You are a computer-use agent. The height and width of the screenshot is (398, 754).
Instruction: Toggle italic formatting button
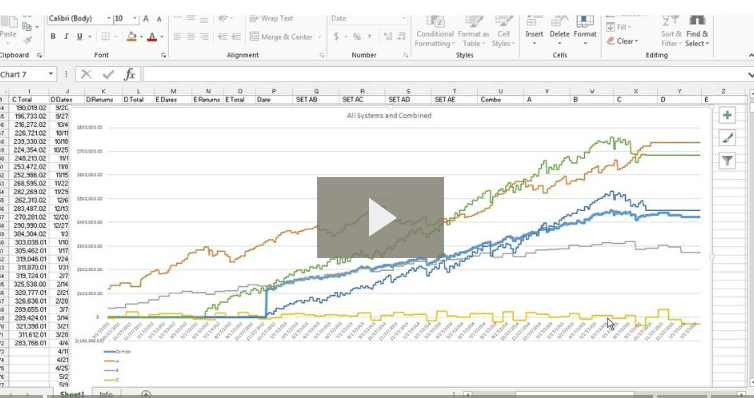[x=66, y=37]
